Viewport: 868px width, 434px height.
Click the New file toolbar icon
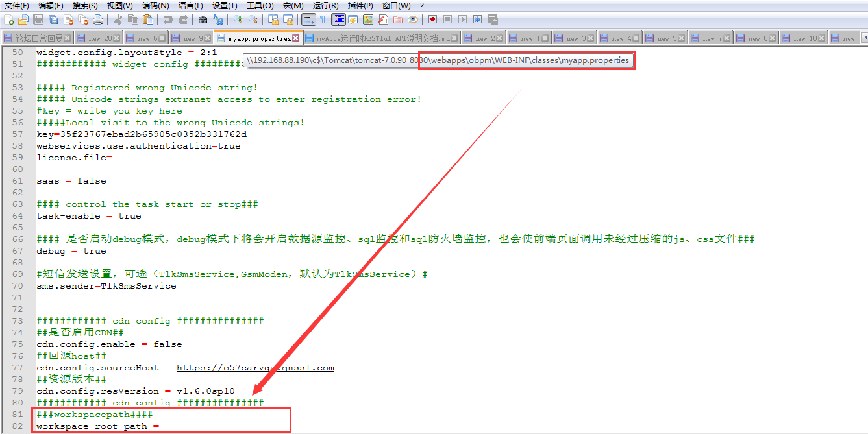[8, 19]
